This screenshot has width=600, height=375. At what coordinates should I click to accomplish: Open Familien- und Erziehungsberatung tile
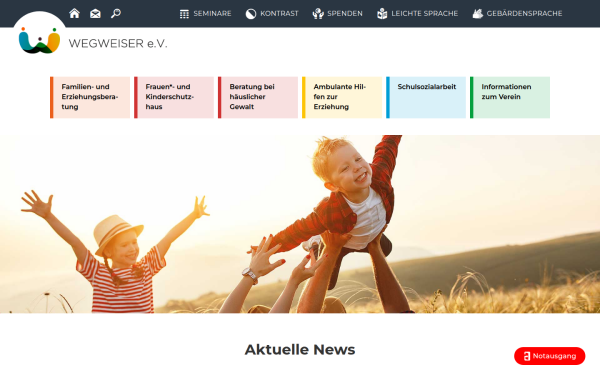90,97
